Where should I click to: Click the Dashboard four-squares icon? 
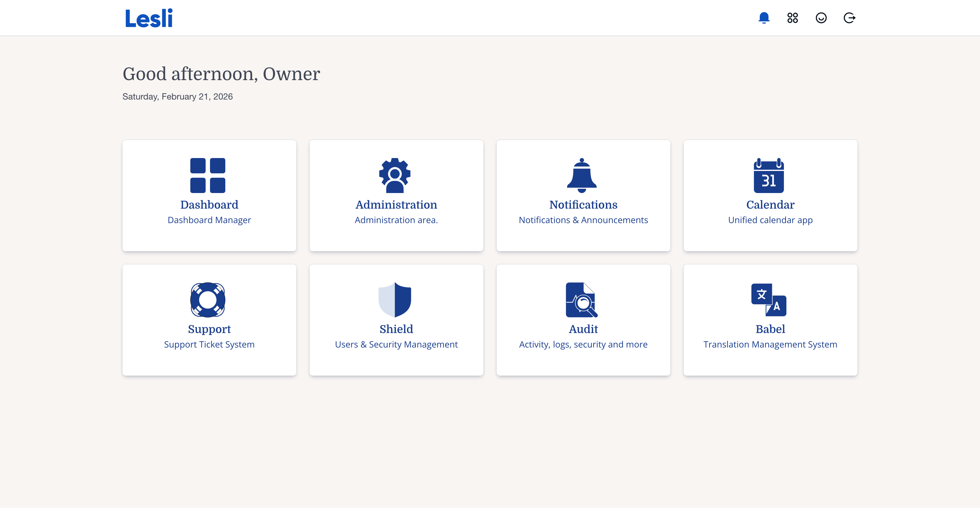tap(208, 176)
